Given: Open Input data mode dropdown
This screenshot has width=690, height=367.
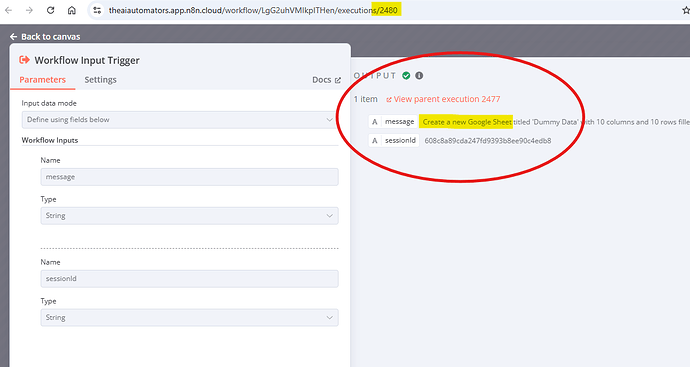Looking at the screenshot, I should point(180,120).
